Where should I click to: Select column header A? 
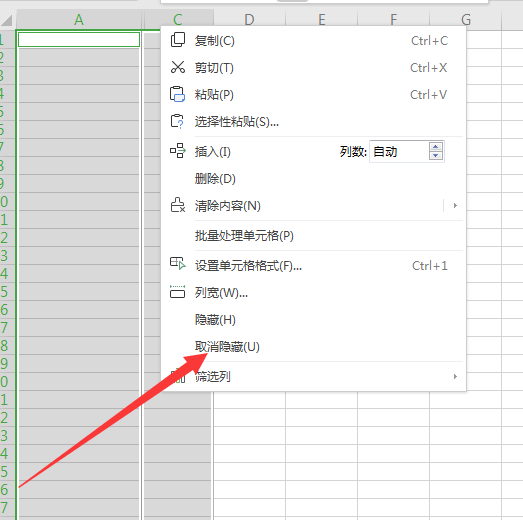(79, 19)
